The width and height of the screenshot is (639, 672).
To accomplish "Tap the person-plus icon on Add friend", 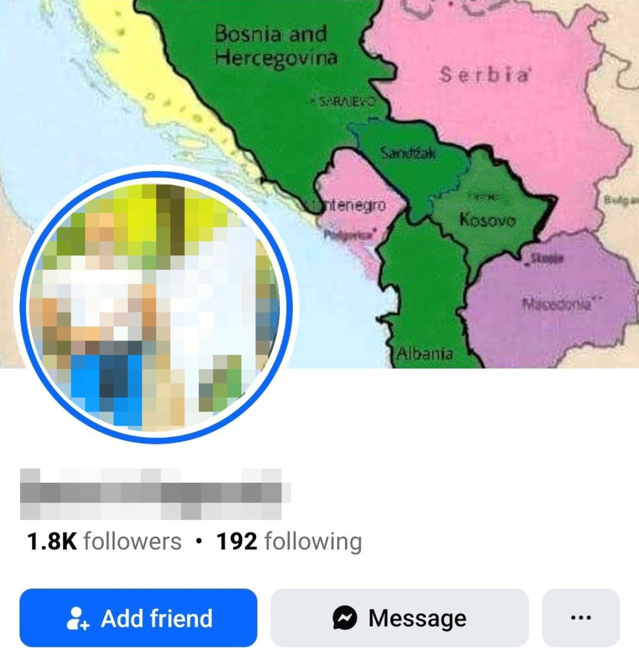I will (77, 618).
